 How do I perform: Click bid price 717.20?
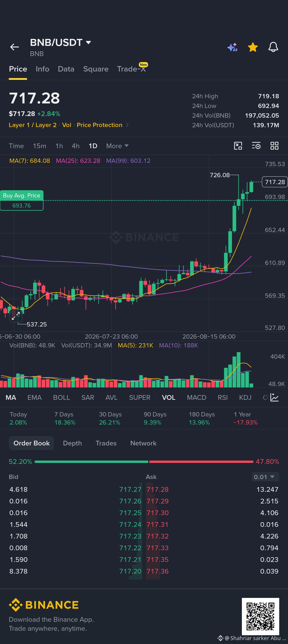click(x=130, y=571)
